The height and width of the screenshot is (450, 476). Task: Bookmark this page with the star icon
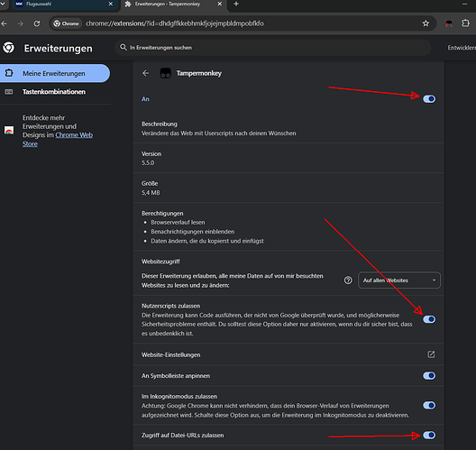[426, 23]
